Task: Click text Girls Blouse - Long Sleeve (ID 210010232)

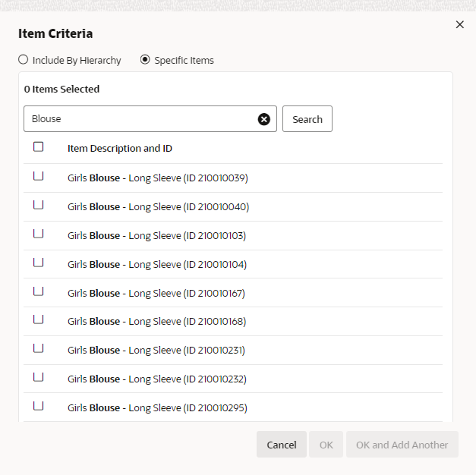Action: coord(157,379)
